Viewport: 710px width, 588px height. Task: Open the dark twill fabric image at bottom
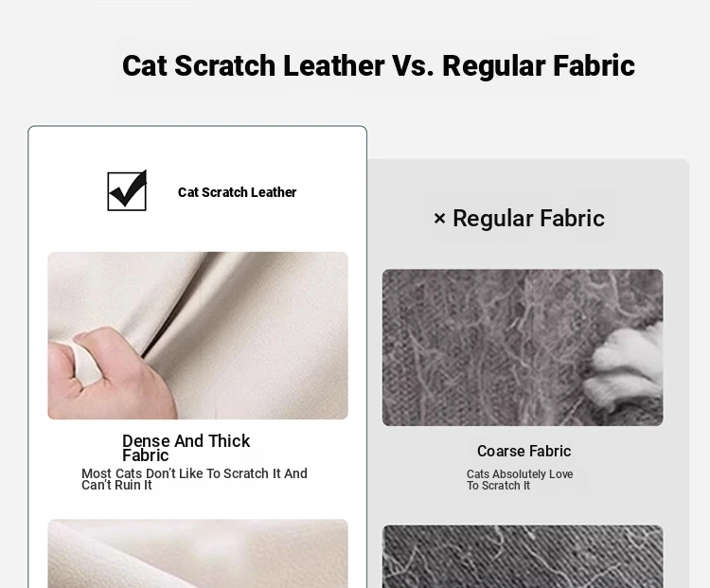523,557
